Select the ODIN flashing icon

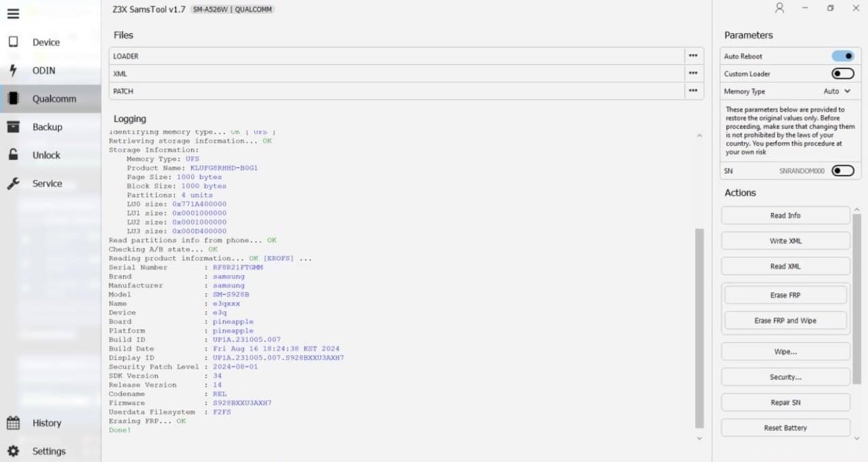pyautogui.click(x=13, y=70)
